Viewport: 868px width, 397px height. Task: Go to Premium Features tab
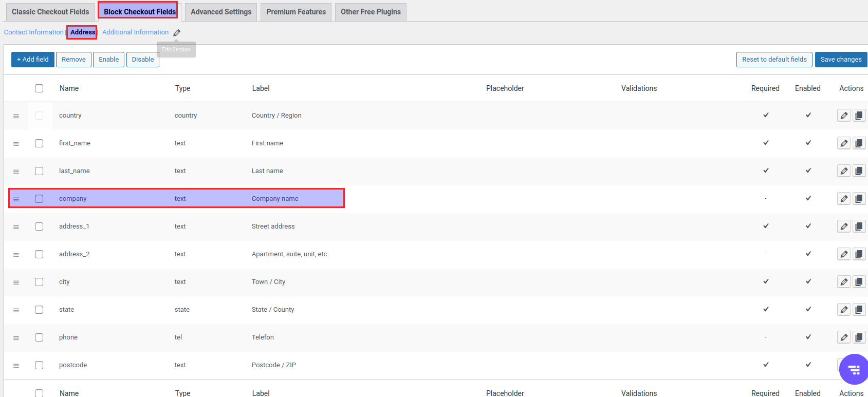[296, 12]
